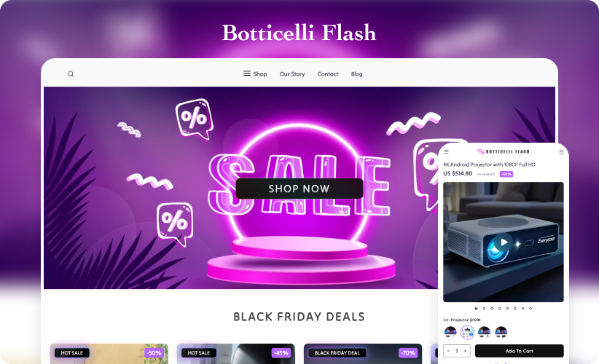Click the SHOP NOW banner button
This screenshot has height=364, width=599.
(x=299, y=189)
